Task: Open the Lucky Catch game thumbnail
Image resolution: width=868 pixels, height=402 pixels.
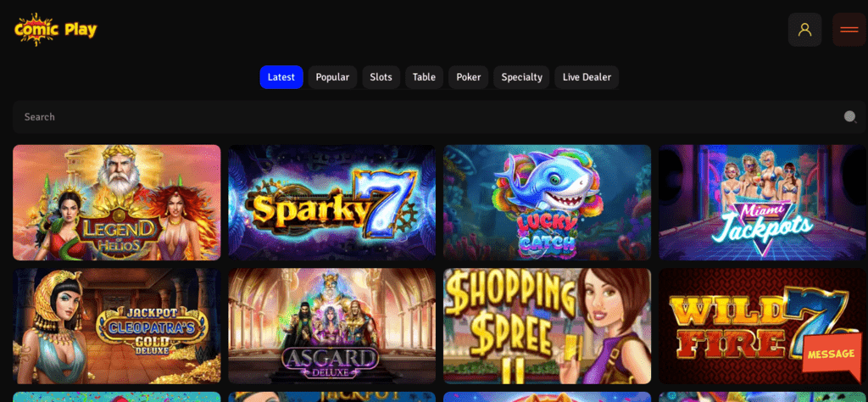Action: [547, 203]
